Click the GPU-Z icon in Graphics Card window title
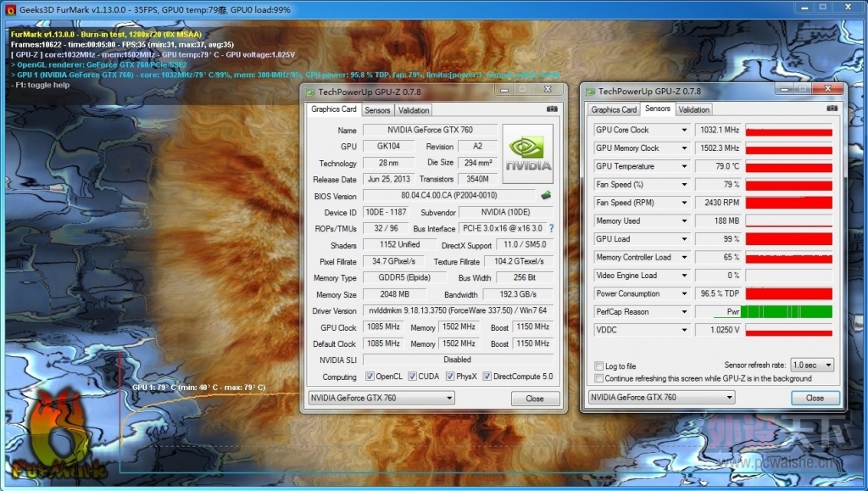 tap(310, 92)
